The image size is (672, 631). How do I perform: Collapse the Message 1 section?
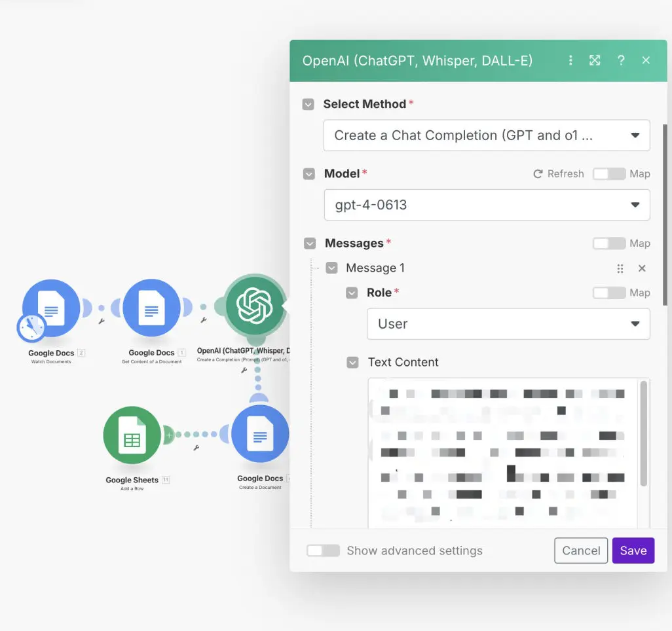pos(331,268)
